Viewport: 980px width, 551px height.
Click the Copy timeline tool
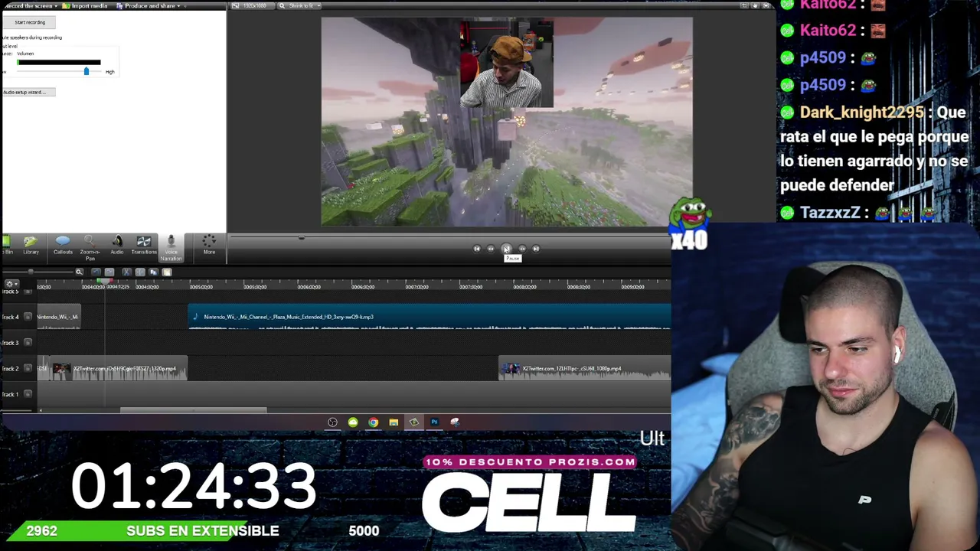(153, 272)
